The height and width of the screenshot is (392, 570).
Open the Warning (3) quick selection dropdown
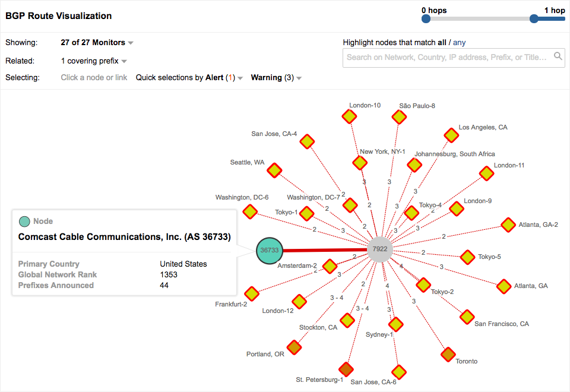pyautogui.click(x=276, y=78)
